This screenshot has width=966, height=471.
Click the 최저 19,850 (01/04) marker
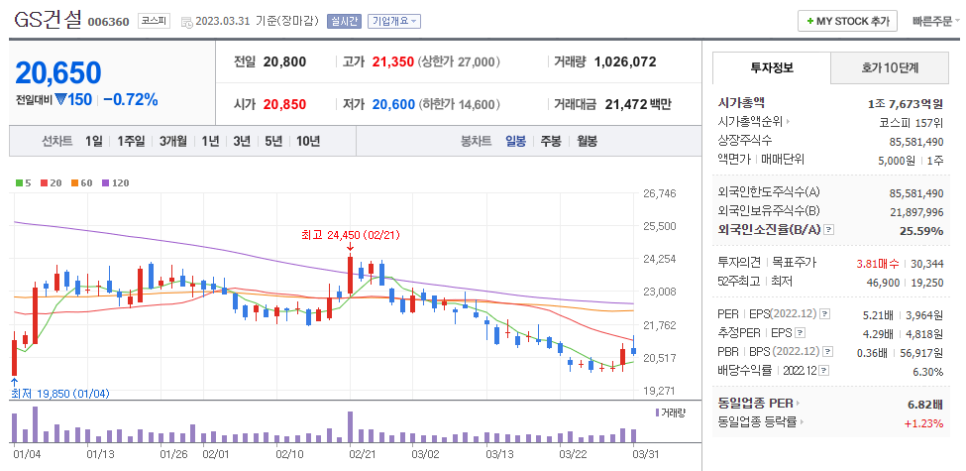[60, 393]
